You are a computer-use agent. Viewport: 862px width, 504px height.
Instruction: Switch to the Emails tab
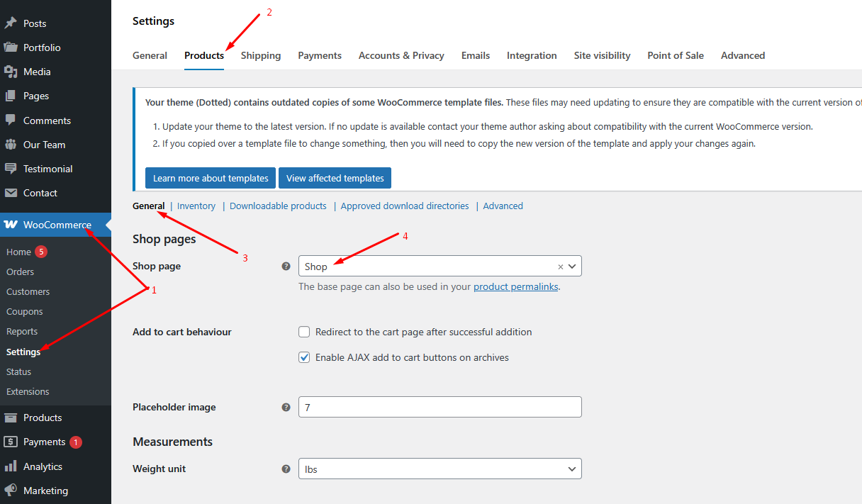tap(476, 55)
